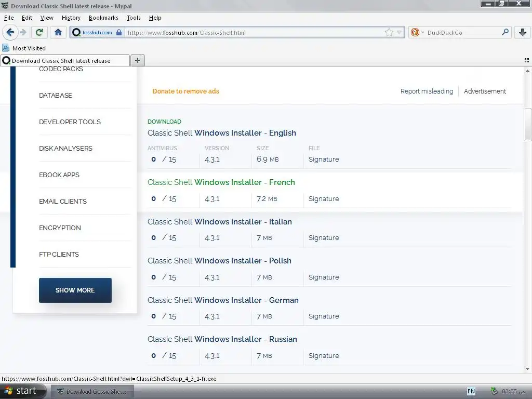Click Donate to remove ads link
The height and width of the screenshot is (399, 532).
coord(186,91)
